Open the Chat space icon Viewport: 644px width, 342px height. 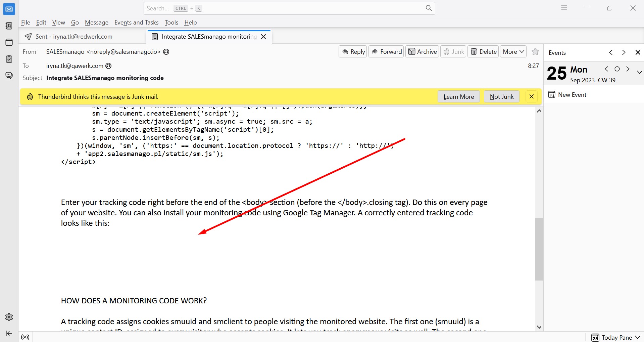coord(9,75)
